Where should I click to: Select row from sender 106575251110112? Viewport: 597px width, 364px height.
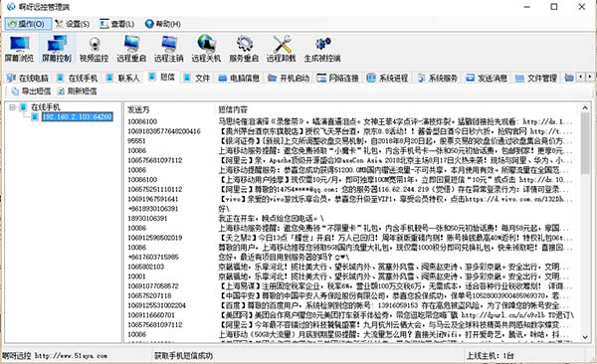click(x=349, y=189)
